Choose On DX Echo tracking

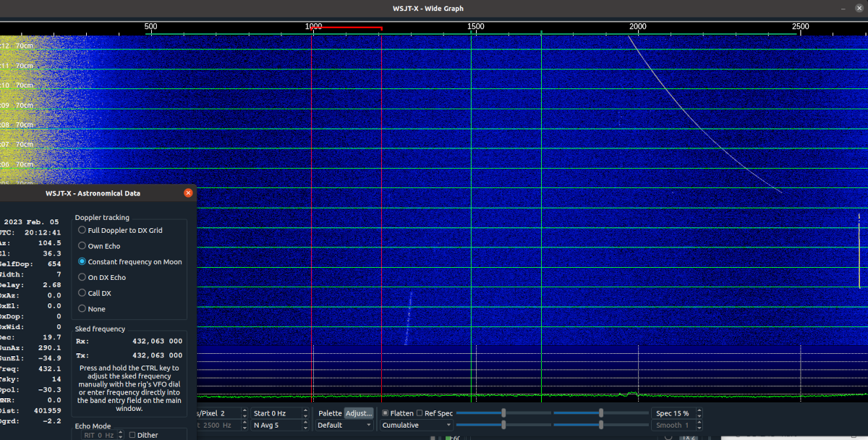coord(102,277)
